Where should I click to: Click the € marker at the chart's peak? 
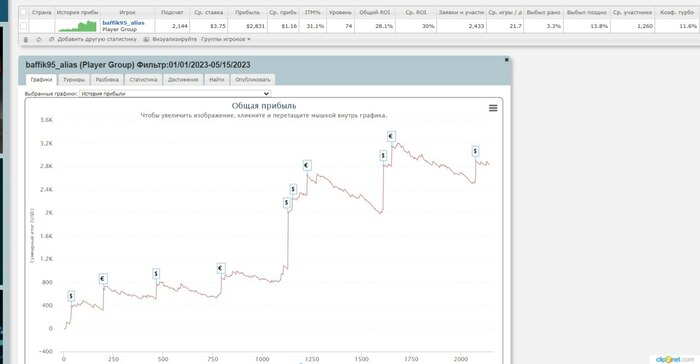tap(391, 136)
